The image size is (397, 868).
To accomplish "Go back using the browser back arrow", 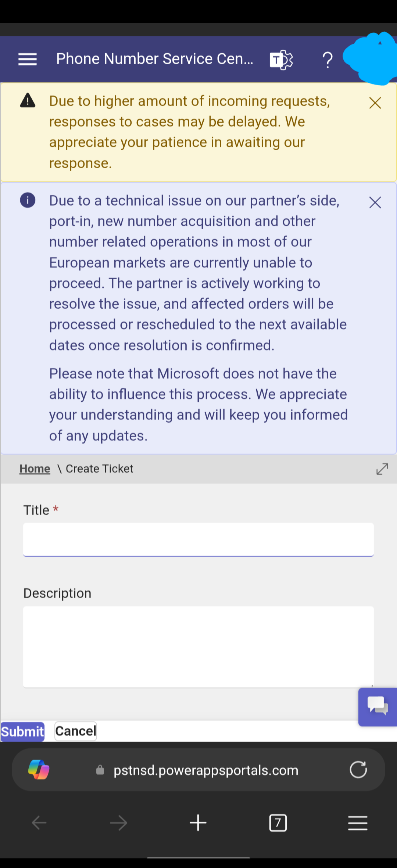I will tap(39, 823).
